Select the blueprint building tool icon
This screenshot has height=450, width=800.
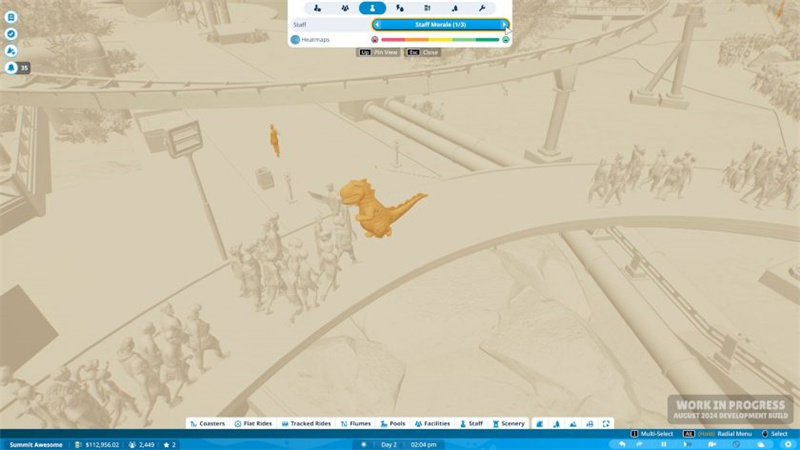click(x=590, y=423)
